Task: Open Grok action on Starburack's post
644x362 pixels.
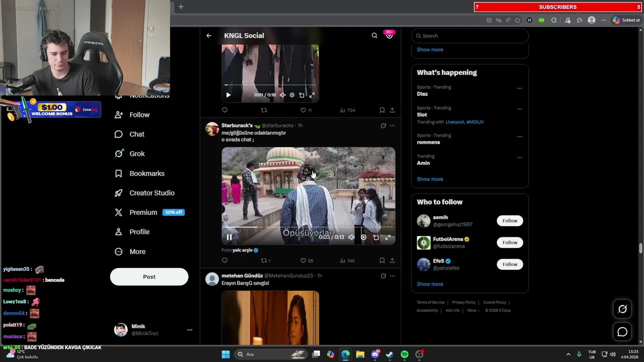Action: click(x=383, y=126)
